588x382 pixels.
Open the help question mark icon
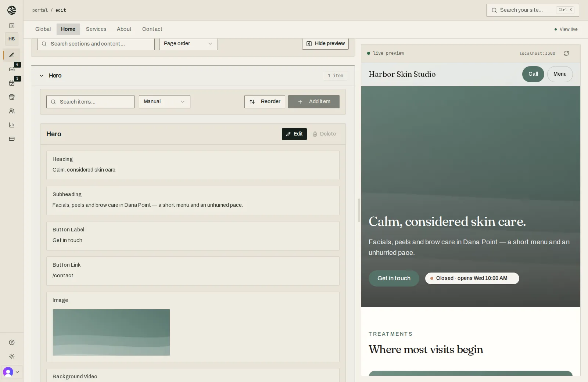tap(12, 342)
